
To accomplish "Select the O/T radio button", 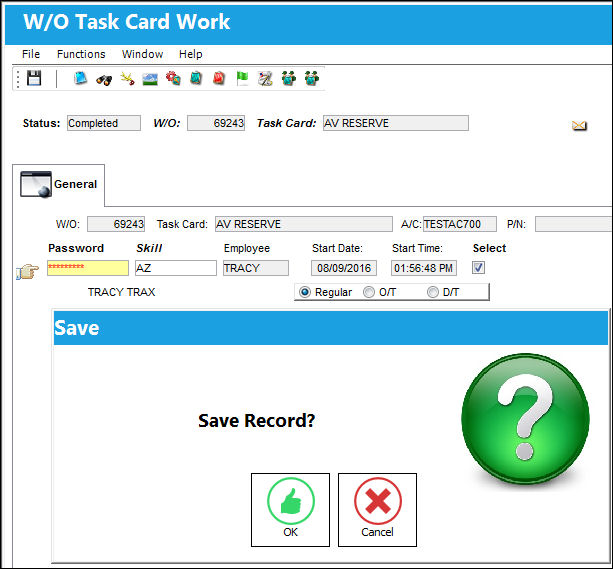I will coord(369,292).
